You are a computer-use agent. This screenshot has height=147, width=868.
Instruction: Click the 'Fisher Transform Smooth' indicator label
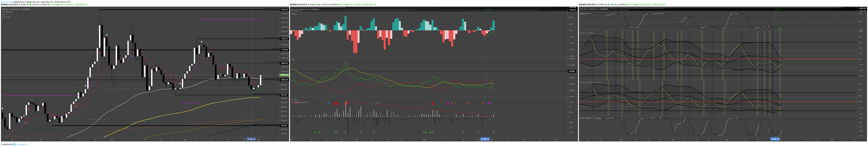(x=591, y=82)
